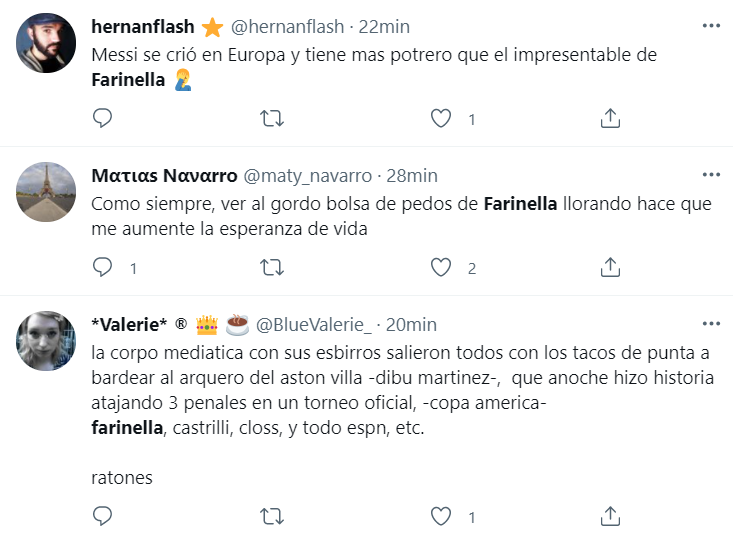Image resolution: width=733 pixels, height=542 pixels.
Task: Like hernanflash's tweet about Messi
Action: [441, 119]
